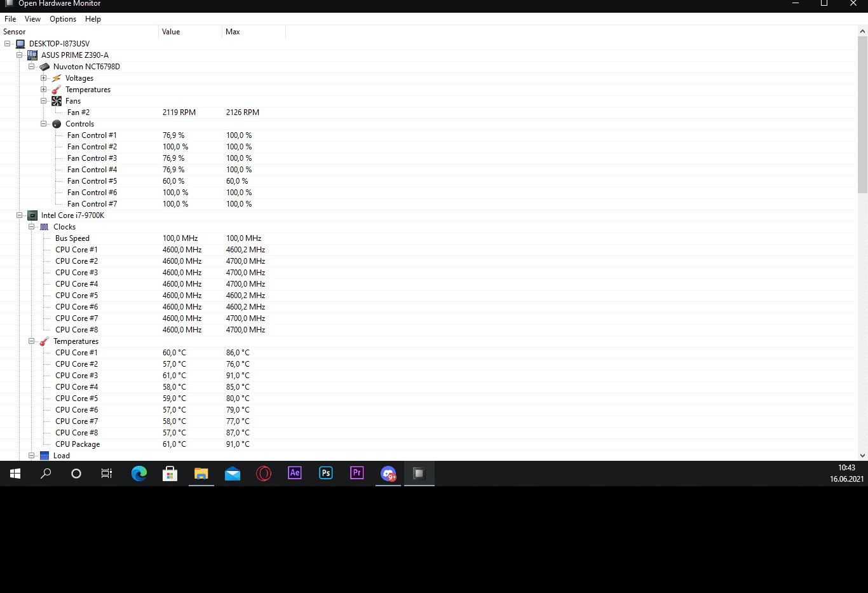The height and width of the screenshot is (593, 868).
Task: Click the Value column header
Action: pos(190,32)
